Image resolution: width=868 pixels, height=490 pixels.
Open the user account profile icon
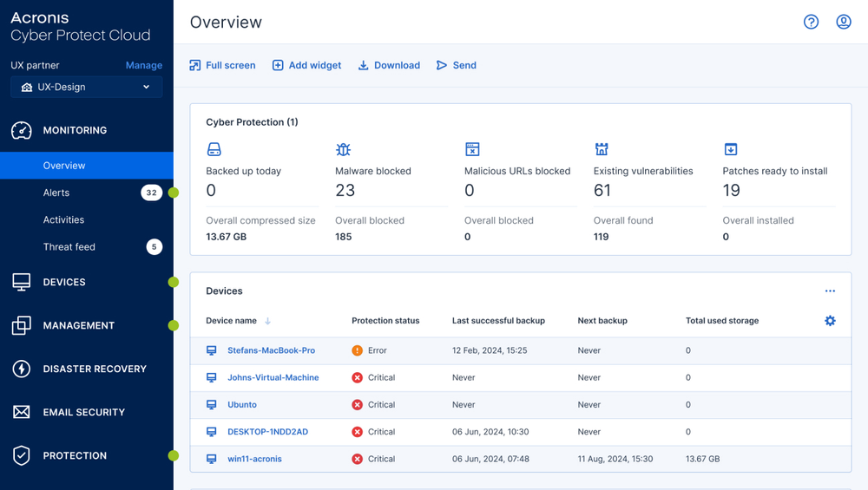pyautogui.click(x=843, y=22)
